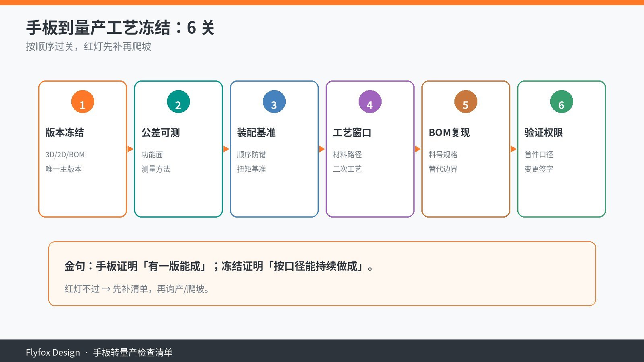
Task: Click the bold 金句 sentence in the callout
Action: (219, 266)
